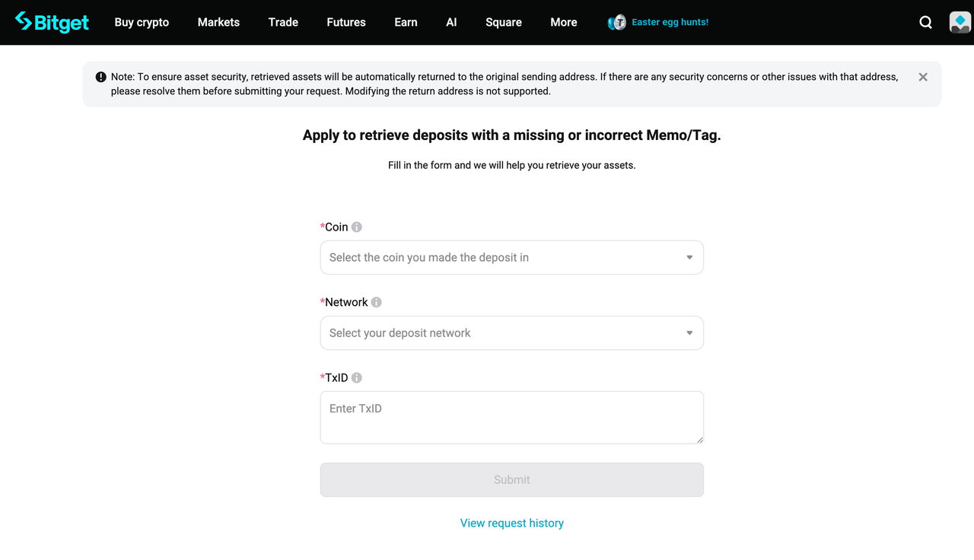The width and height of the screenshot is (974, 560).
Task: Click the Submit button
Action: pos(511,479)
